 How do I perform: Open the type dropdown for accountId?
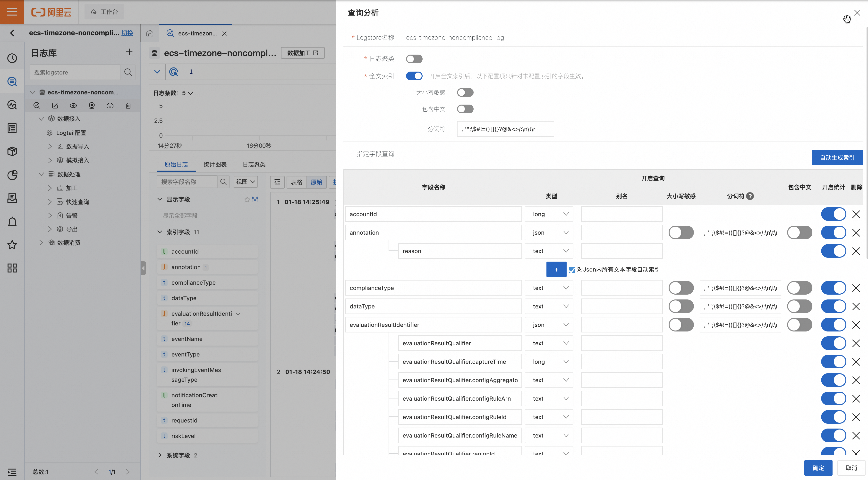(x=549, y=214)
